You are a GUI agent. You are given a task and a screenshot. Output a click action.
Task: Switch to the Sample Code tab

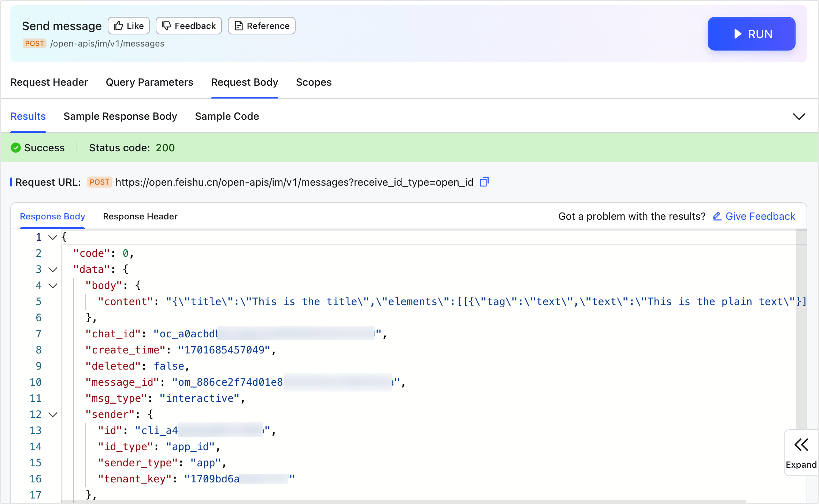tap(227, 116)
